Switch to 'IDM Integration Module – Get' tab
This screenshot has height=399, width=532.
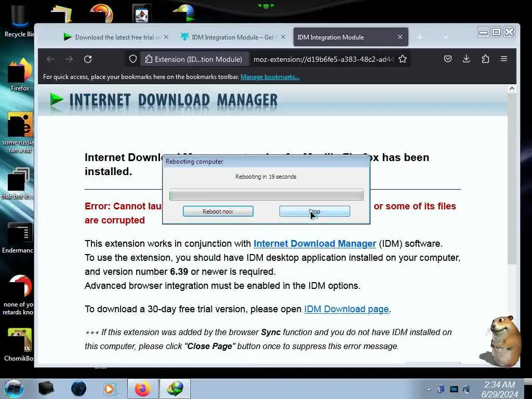click(x=232, y=37)
